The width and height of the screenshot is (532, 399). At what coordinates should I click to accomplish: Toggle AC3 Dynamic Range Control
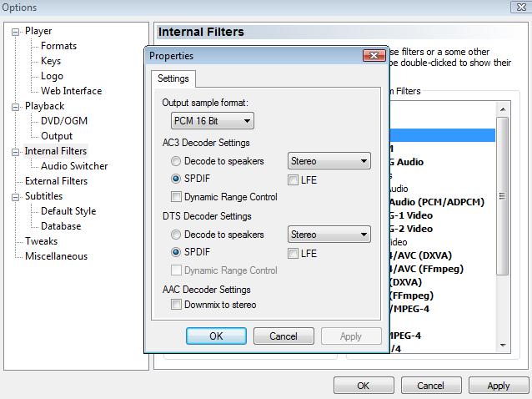click(176, 197)
